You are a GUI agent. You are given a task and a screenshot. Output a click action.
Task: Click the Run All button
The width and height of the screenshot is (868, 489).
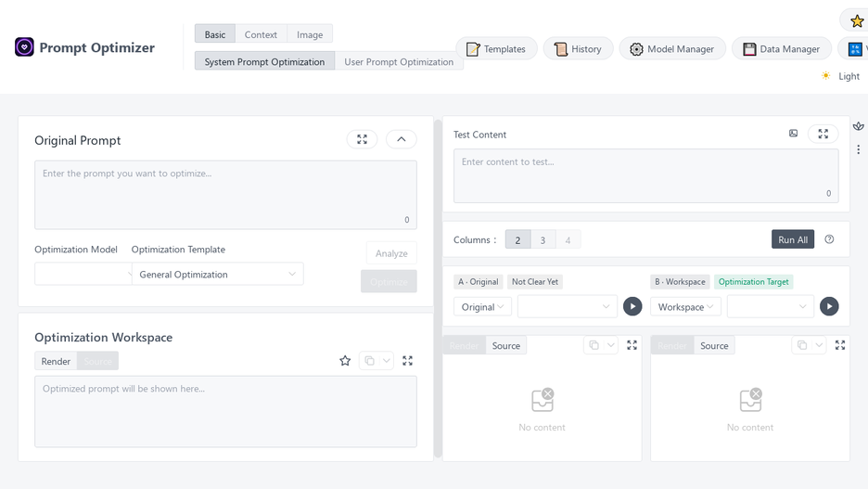tap(793, 239)
